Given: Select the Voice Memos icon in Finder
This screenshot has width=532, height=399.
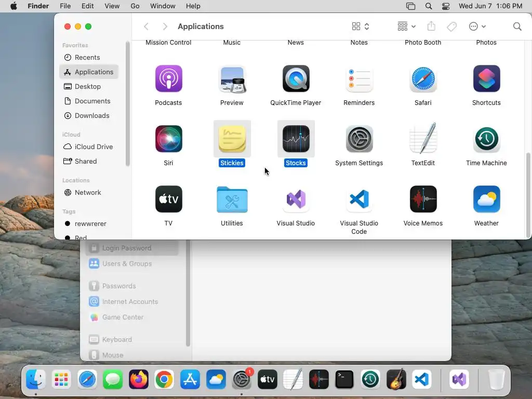Looking at the screenshot, I should (423, 199).
